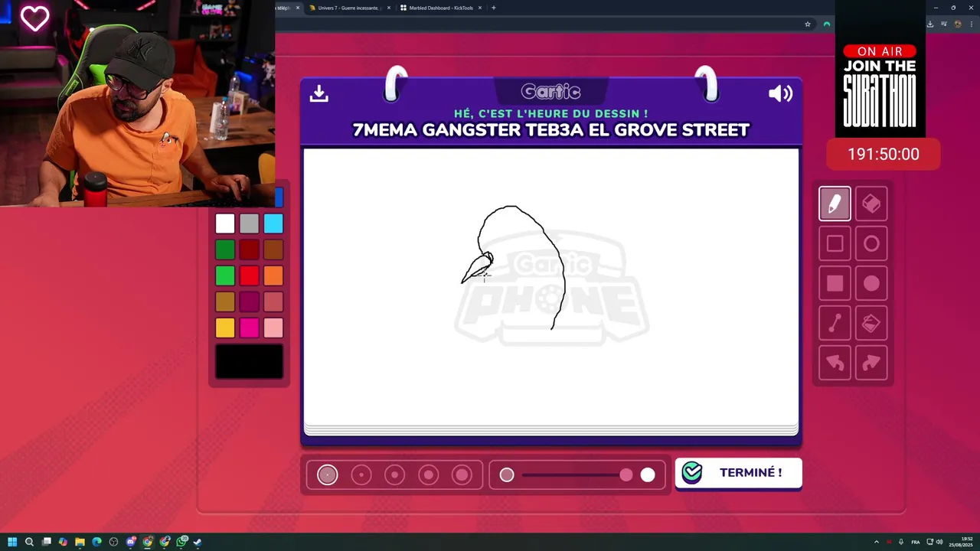The image size is (980, 551).
Task: Open the system volume control
Action: pyautogui.click(x=939, y=542)
